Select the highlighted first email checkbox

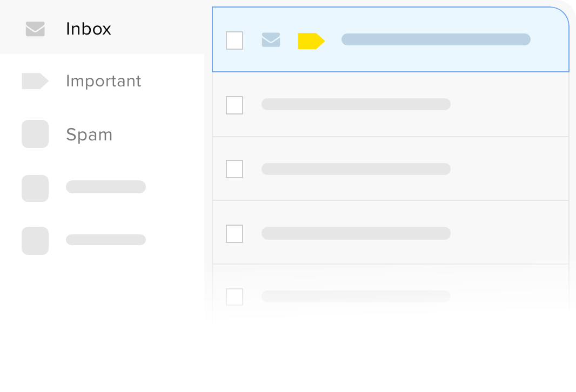point(235,40)
